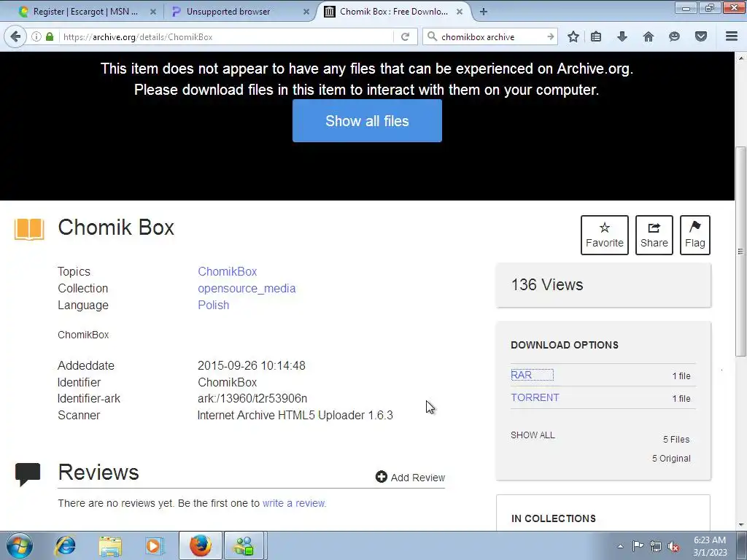Open the Firefox hamburger menu
The height and width of the screenshot is (560, 747).
732,36
